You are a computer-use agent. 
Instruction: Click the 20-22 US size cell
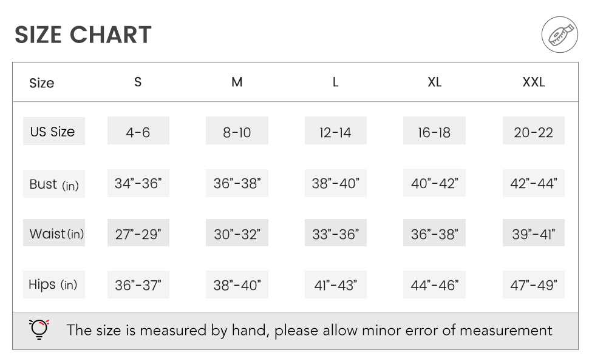533,130
